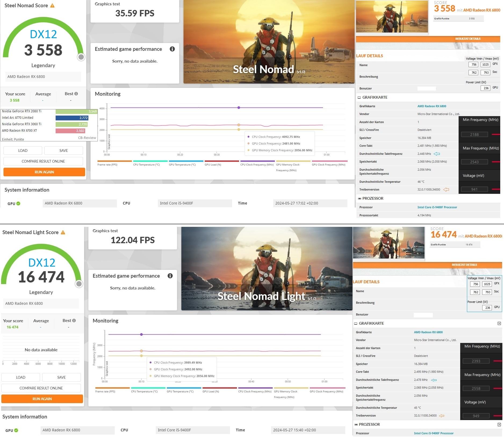The image size is (504, 437).
Task: Click the Max Frequency field showing 2543
Action: tap(474, 162)
